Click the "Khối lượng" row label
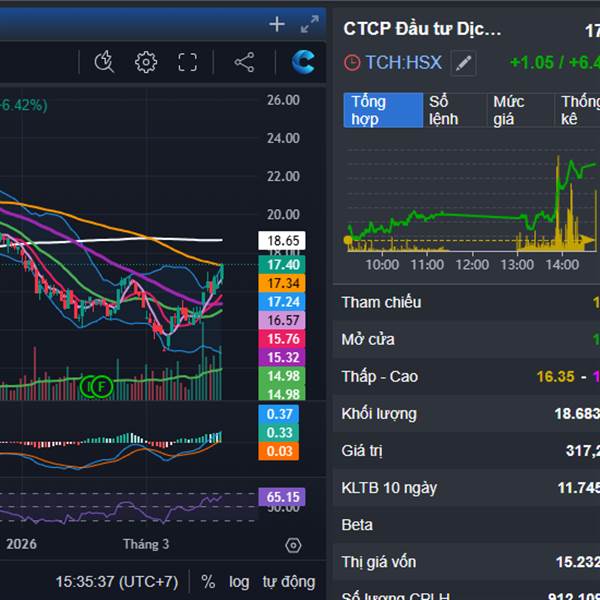The width and height of the screenshot is (600, 600). pos(379,414)
